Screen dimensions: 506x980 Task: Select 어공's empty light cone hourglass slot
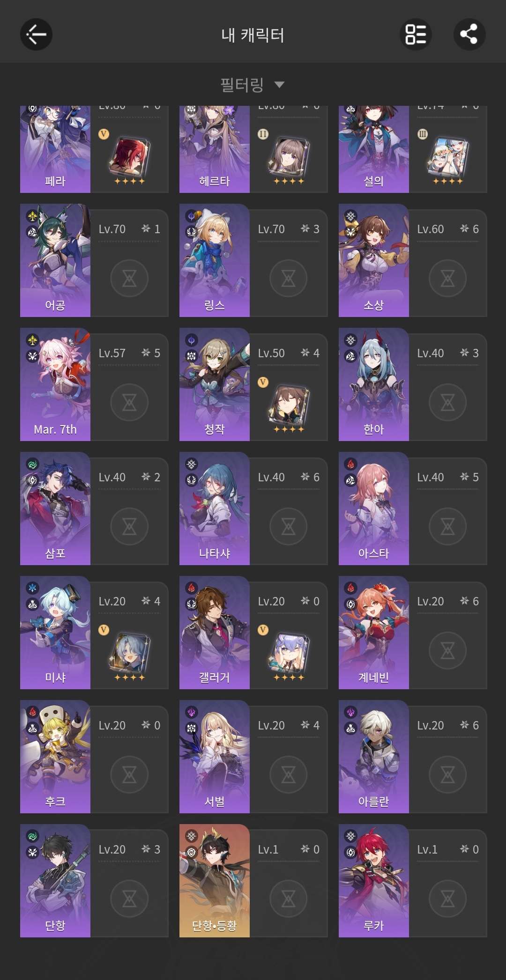(x=129, y=279)
